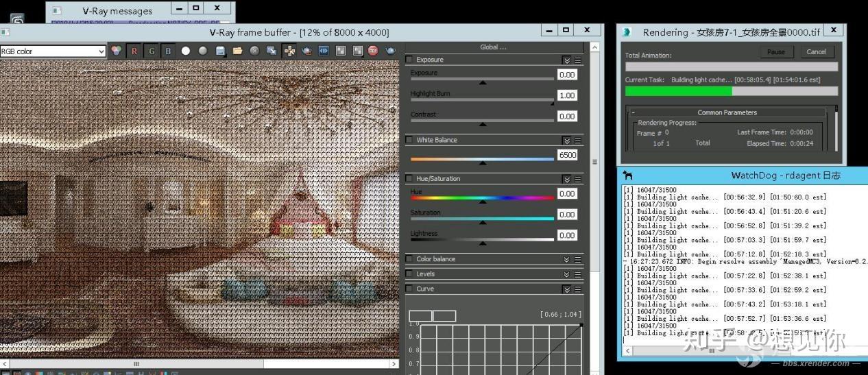Click the Lightness slider
The width and height of the screenshot is (868, 375).
482,239
